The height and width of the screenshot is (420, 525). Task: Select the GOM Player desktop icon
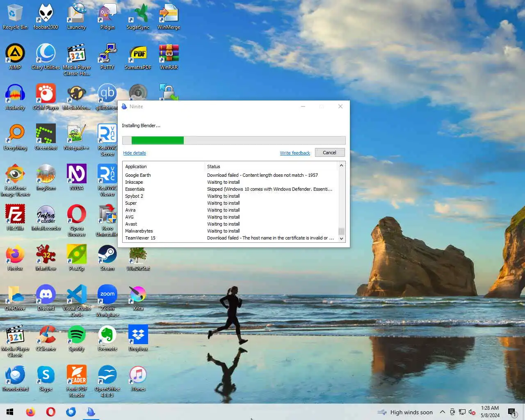point(46,97)
